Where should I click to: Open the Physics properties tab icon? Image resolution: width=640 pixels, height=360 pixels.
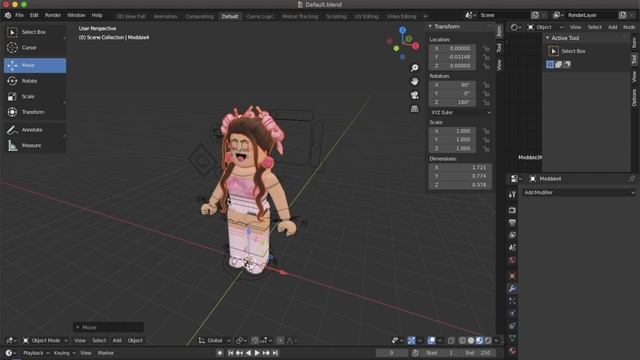tap(512, 313)
